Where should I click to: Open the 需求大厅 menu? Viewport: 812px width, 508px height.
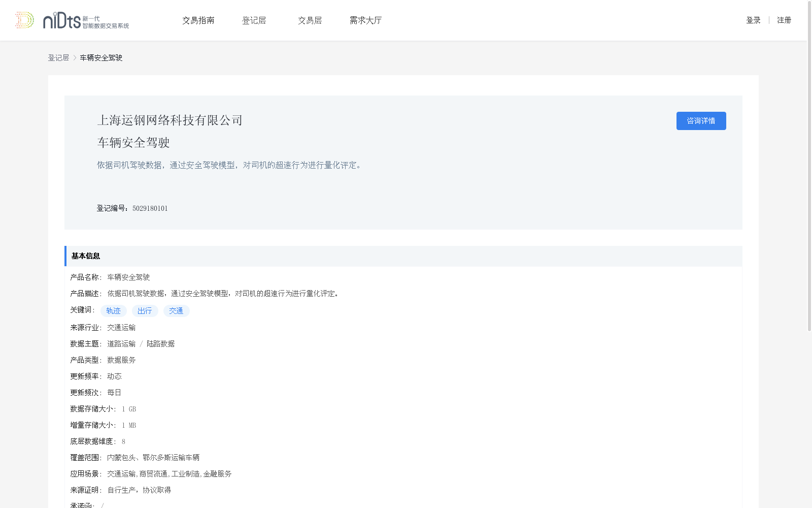click(365, 20)
